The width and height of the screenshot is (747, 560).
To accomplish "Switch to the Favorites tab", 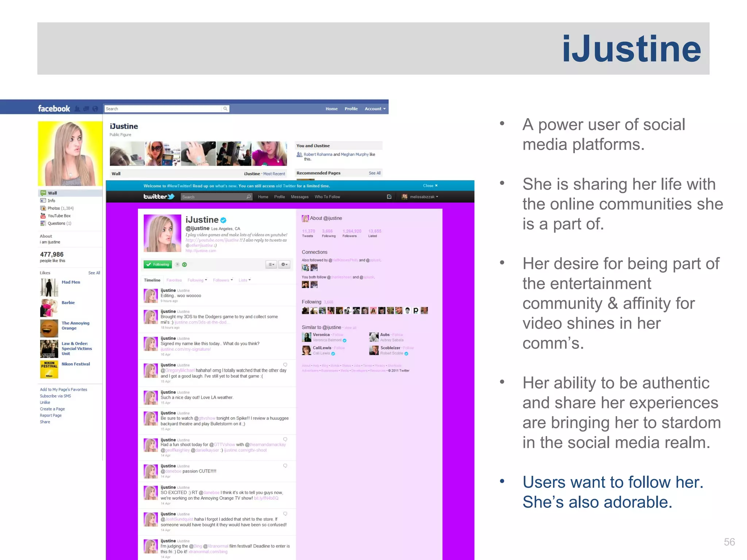I will click(174, 280).
